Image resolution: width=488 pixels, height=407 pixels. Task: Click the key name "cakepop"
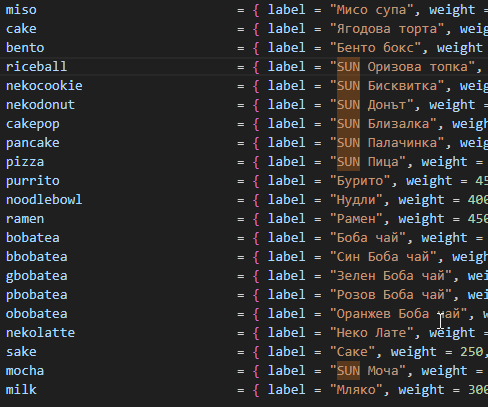pos(33,124)
